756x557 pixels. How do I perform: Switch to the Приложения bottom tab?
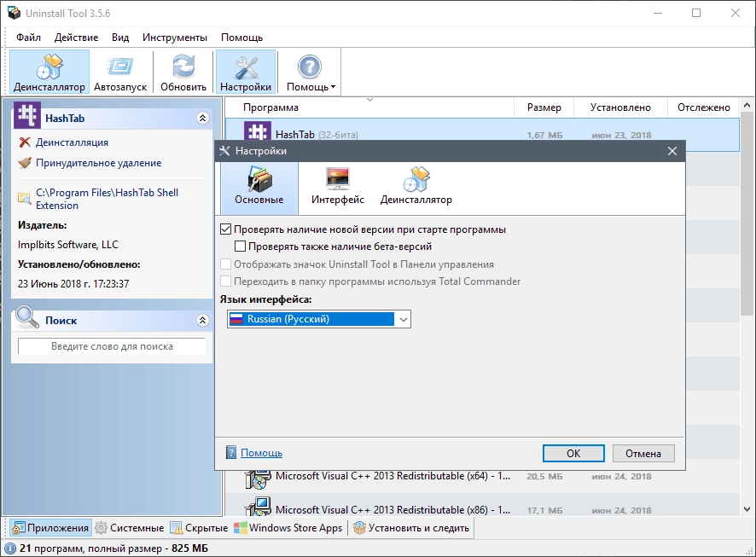tap(50, 528)
